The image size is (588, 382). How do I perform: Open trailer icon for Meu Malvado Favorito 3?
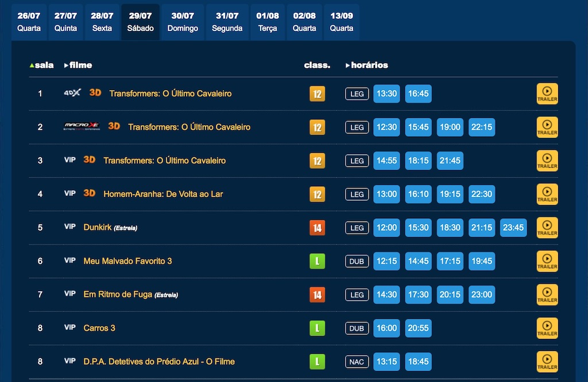tap(547, 261)
